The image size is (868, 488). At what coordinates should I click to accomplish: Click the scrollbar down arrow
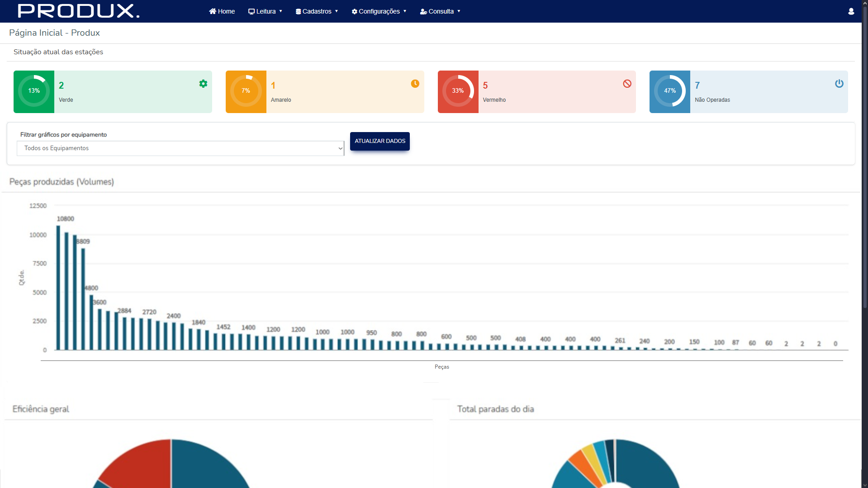click(865, 485)
